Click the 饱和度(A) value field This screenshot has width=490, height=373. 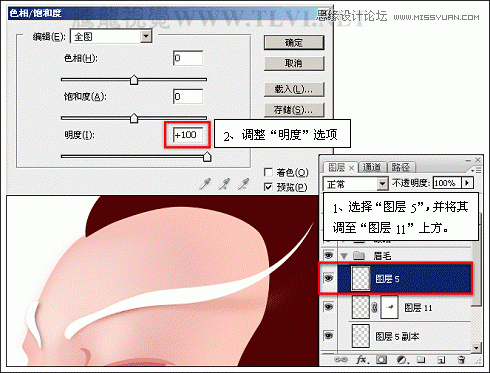pyautogui.click(x=188, y=97)
